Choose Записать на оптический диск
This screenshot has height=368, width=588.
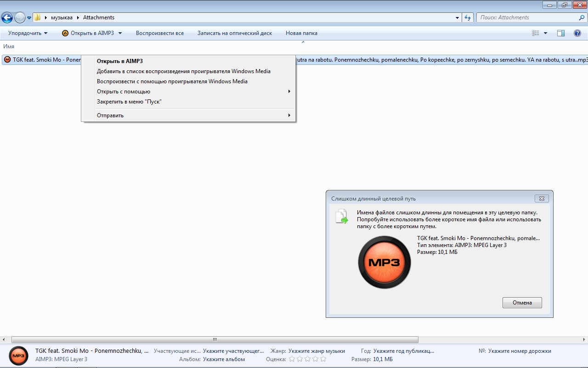coord(235,33)
